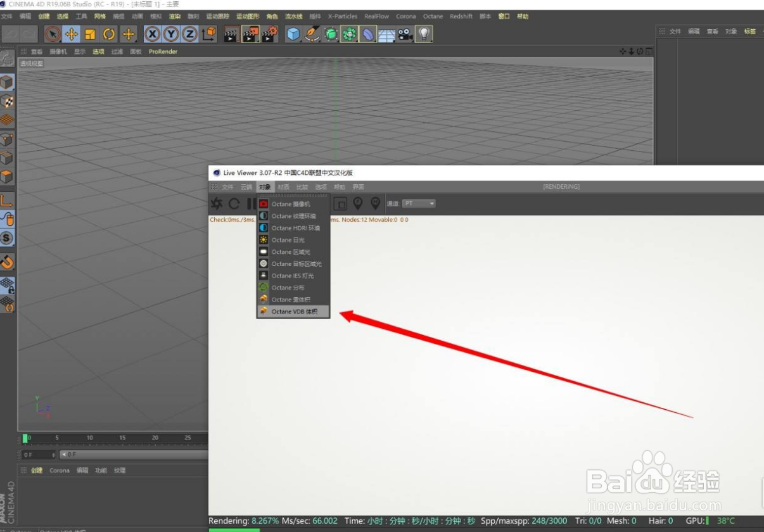Open 摄像机 menu in viewport header

click(58, 52)
